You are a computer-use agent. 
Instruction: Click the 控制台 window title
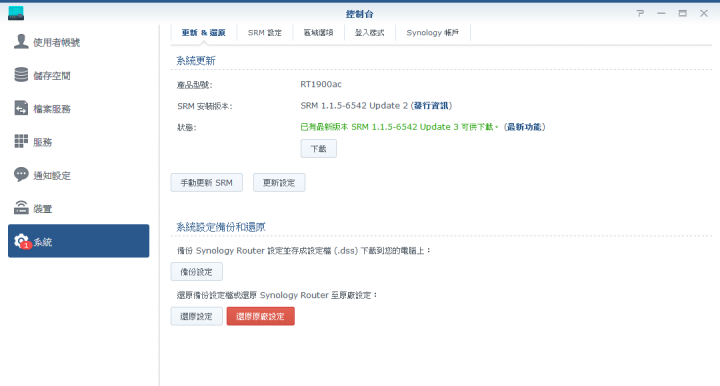[x=360, y=14]
